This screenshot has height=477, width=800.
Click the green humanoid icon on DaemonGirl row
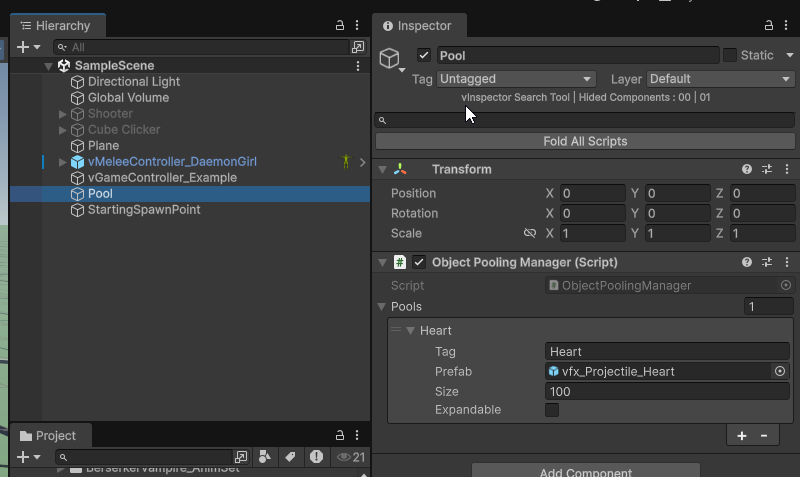(346, 162)
